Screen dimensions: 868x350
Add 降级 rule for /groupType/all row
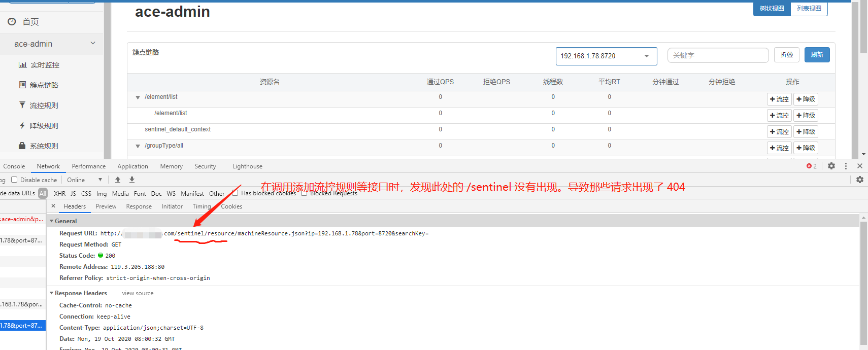(x=806, y=148)
